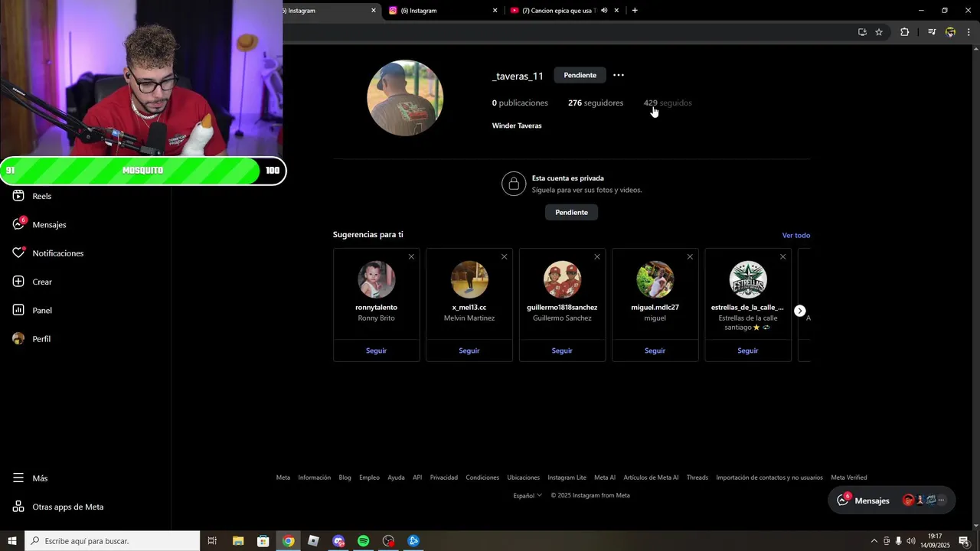Open the 429 seguidos list
The width and height of the screenshot is (980, 551).
(668, 103)
